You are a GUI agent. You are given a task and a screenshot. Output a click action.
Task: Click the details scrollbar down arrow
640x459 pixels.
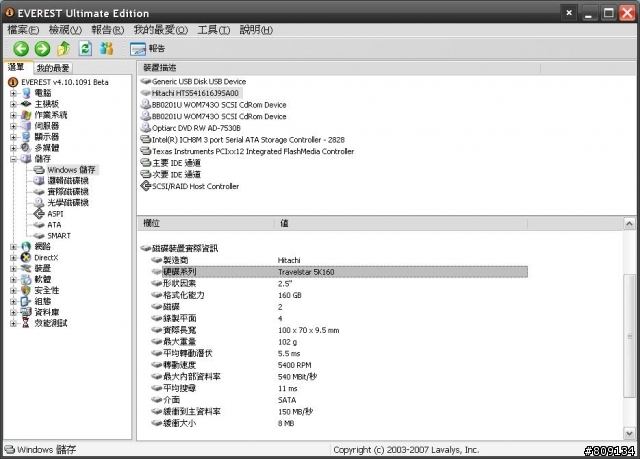(629, 433)
